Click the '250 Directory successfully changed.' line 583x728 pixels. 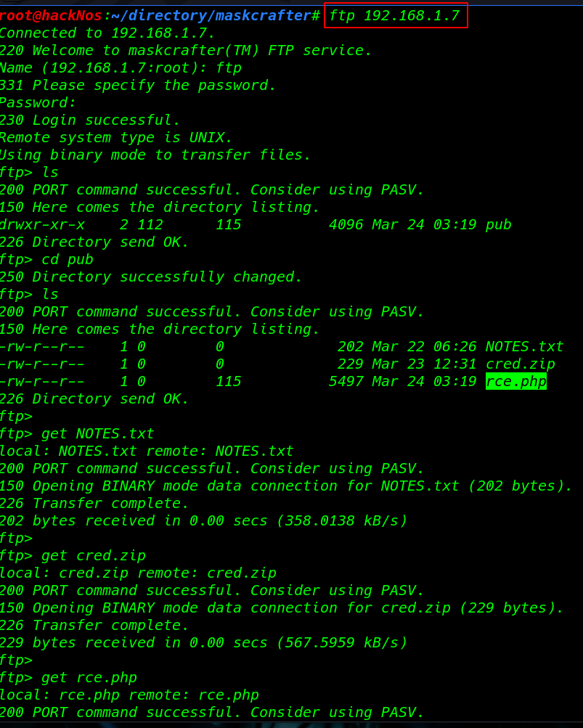[151, 277]
